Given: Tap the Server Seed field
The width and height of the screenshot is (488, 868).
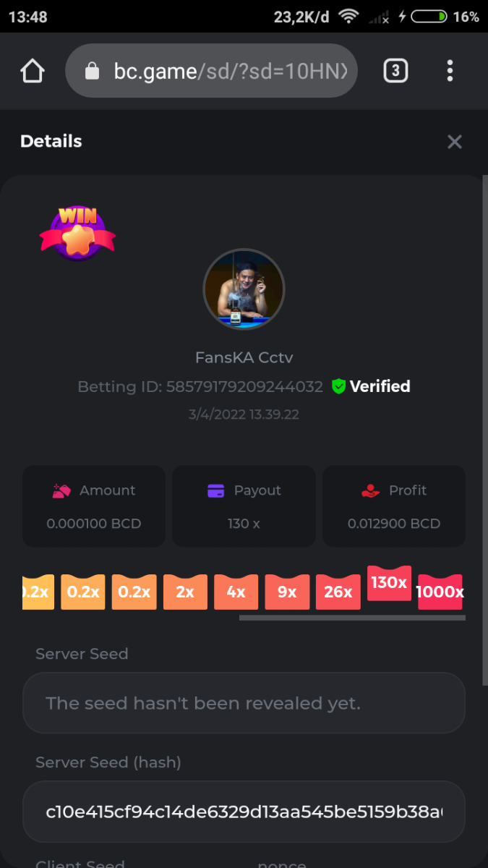Looking at the screenshot, I should click(x=244, y=703).
